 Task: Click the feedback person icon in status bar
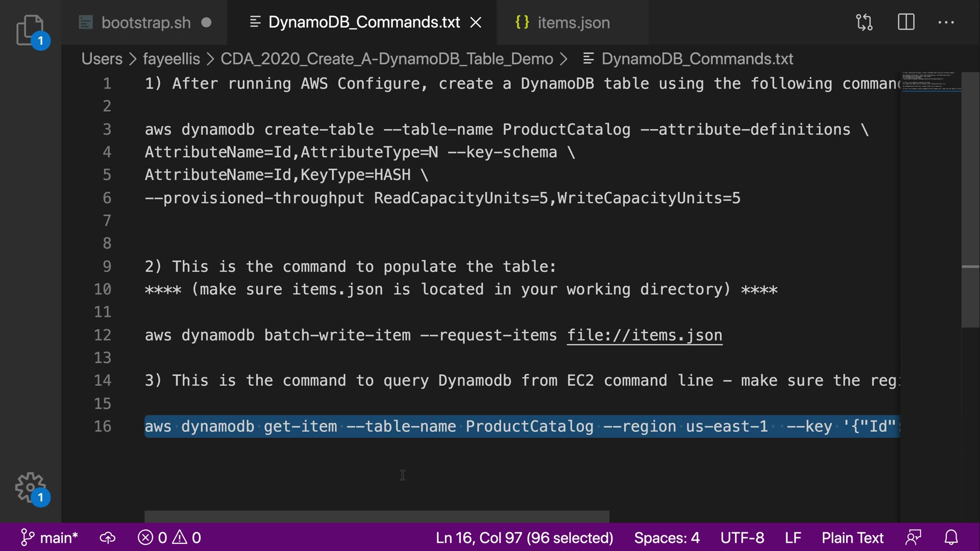click(913, 538)
